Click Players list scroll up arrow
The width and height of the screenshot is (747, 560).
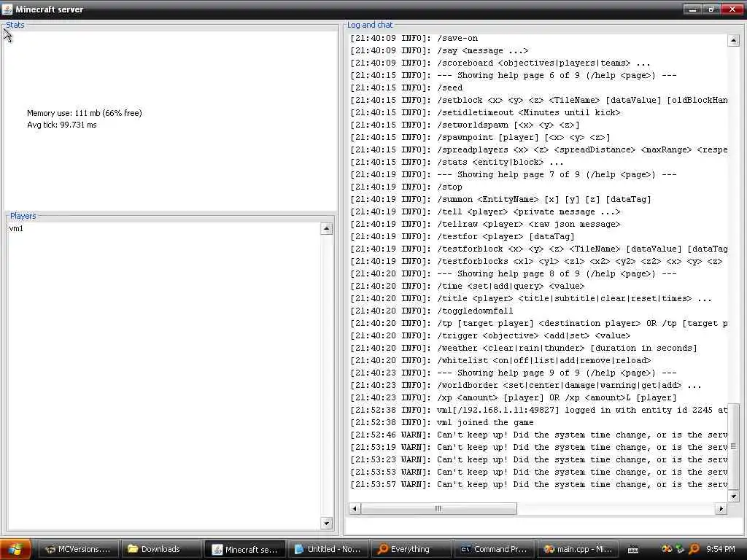tap(326, 228)
